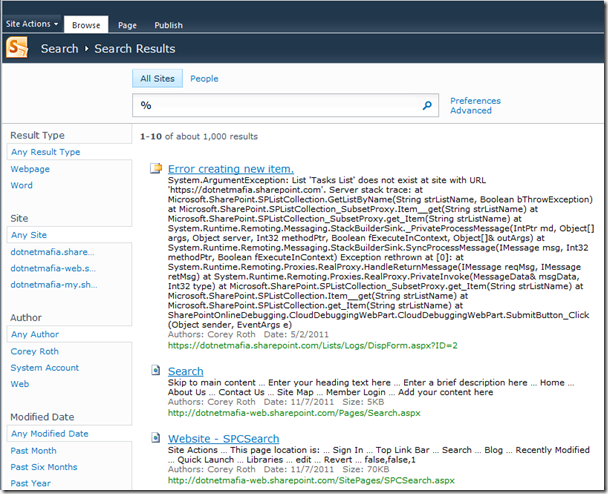Filter by site dotnetmafia.share...
This screenshot has height=494, width=608.
(x=52, y=252)
